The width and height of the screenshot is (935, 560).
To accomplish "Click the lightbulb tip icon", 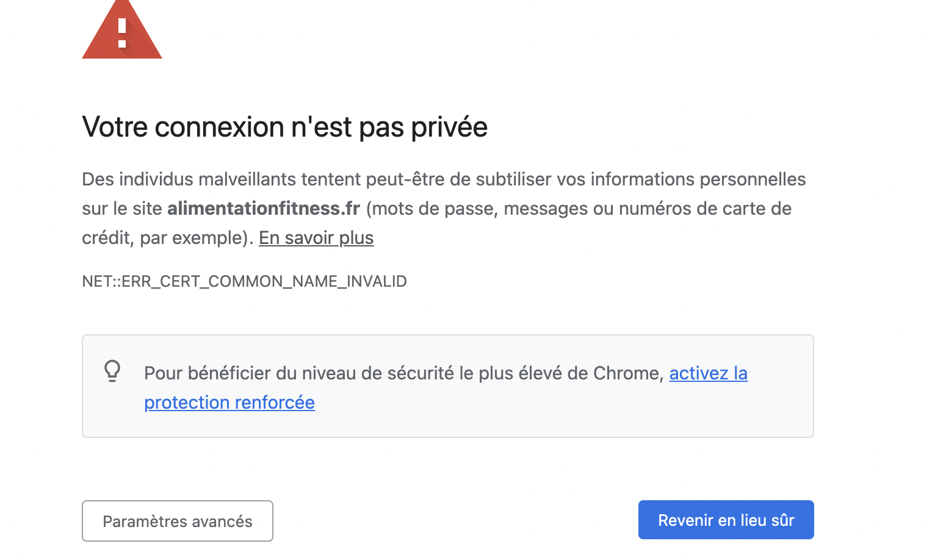I will 112,371.
